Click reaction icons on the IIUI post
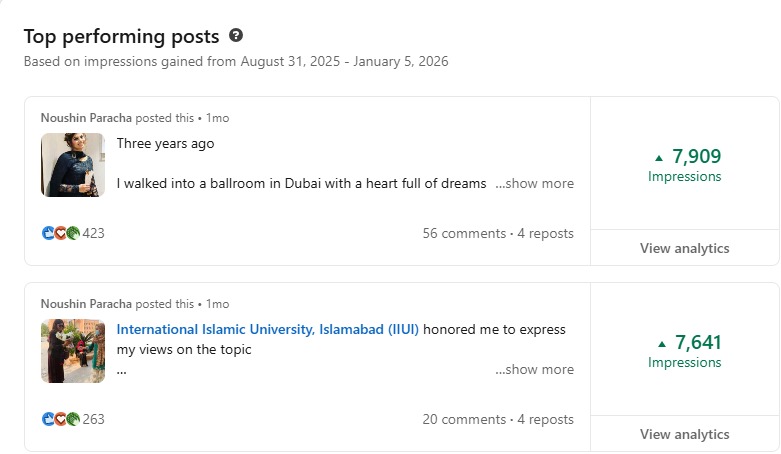Viewport: 781px width, 454px height. coord(60,419)
